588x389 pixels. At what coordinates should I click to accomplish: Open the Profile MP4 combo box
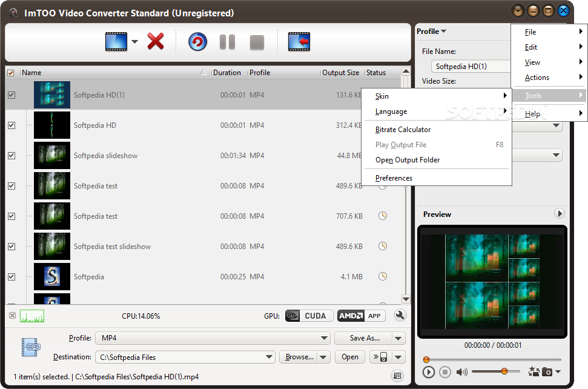(213, 338)
